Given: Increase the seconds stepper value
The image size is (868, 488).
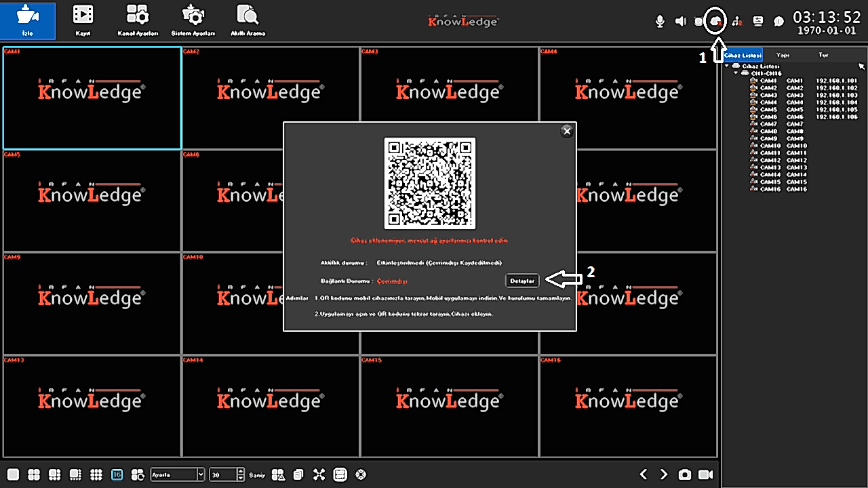Looking at the screenshot, I should (241, 471).
